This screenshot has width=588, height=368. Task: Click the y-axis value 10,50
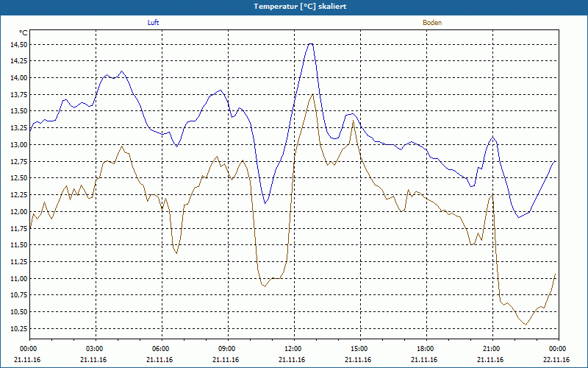[19, 312]
